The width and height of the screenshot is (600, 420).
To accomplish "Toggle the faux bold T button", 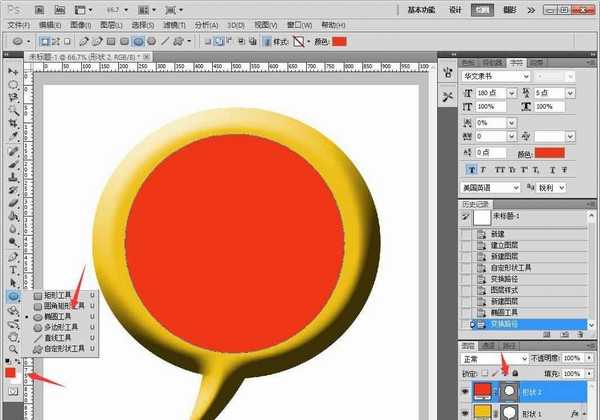I will click(470, 169).
